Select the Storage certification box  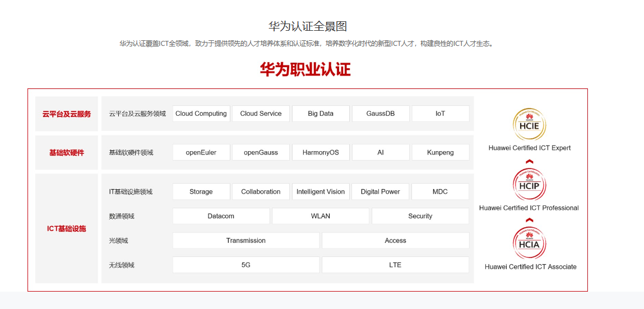click(201, 191)
